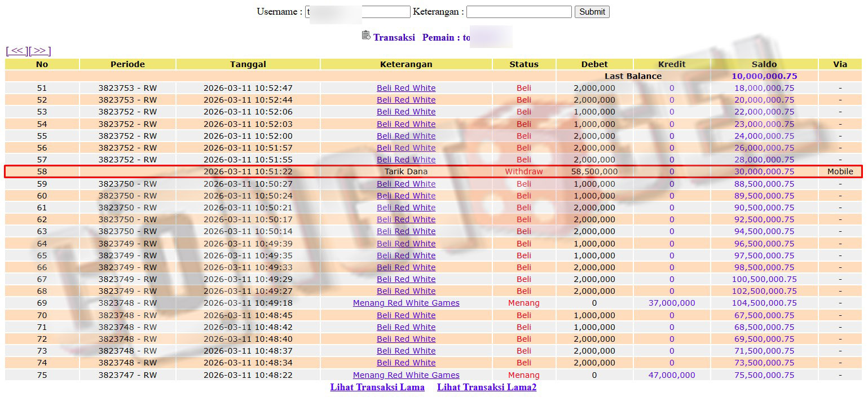Click the Keterangan text input field
This screenshot has height=401, width=868.
click(518, 12)
